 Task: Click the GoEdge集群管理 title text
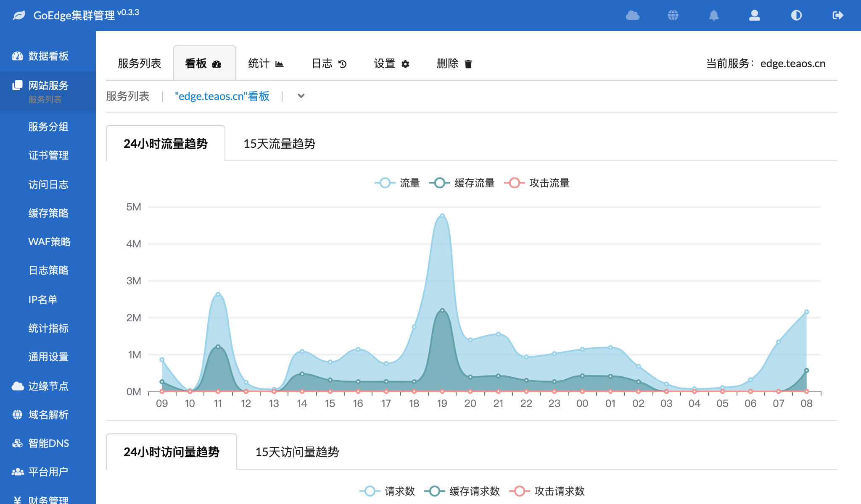(x=74, y=16)
